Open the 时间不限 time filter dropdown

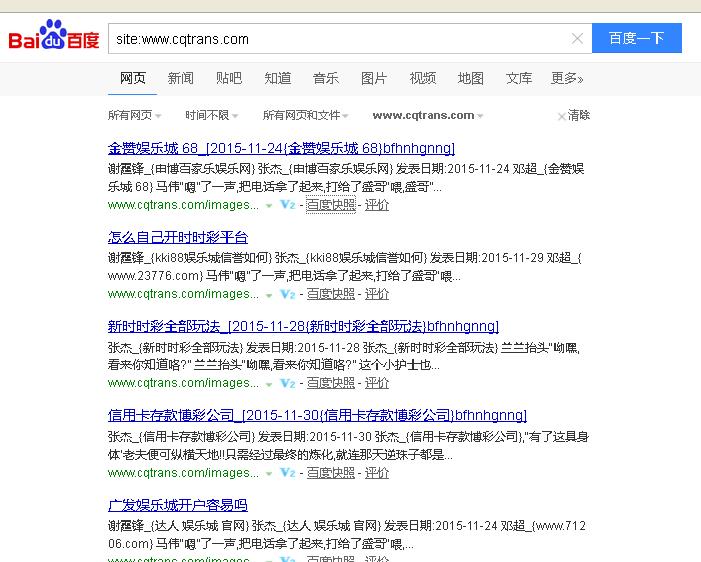[211, 115]
